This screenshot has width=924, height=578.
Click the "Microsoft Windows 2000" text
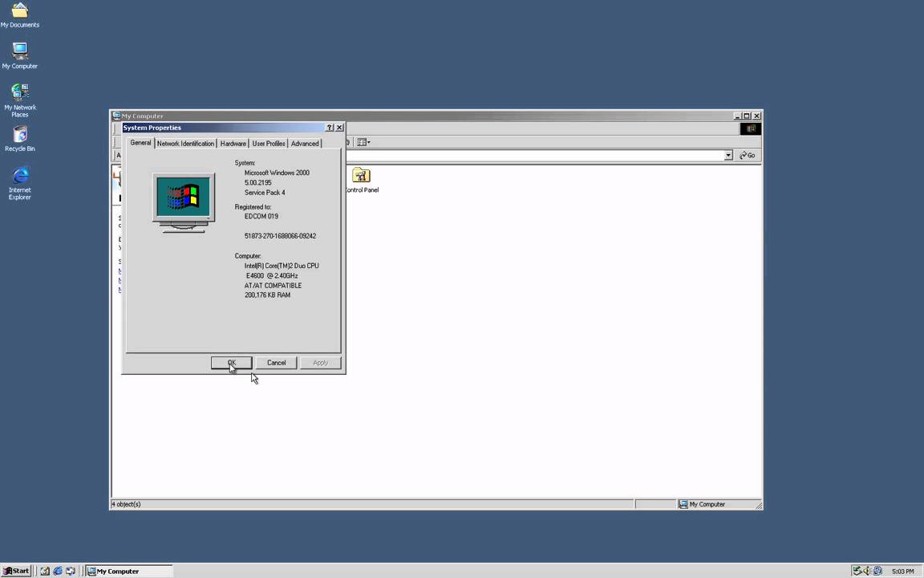coord(277,173)
